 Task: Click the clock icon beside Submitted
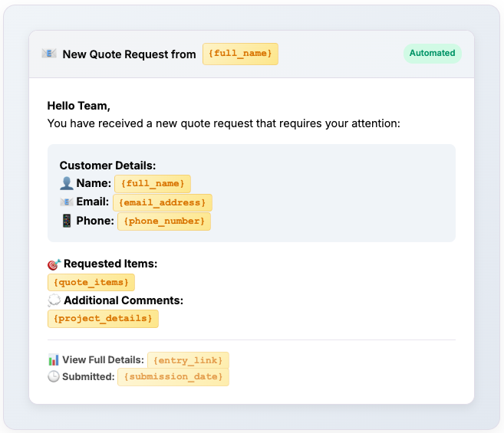[54, 376]
